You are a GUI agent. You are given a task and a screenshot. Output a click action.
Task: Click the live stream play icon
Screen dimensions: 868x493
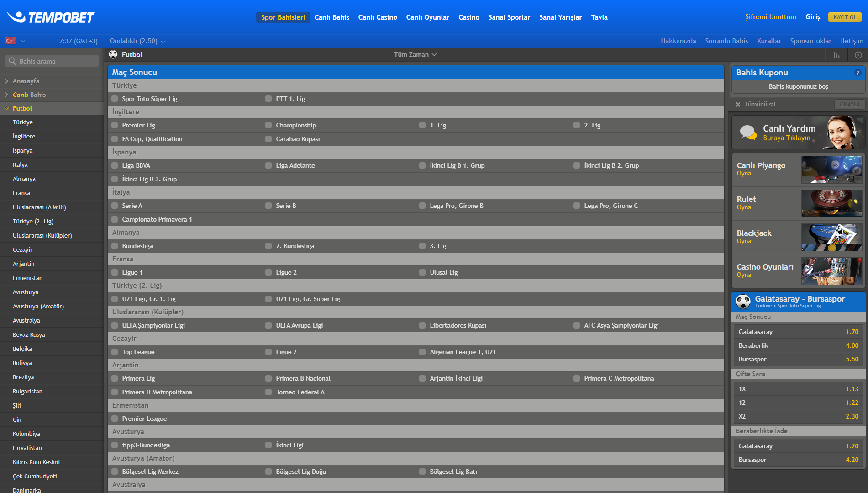click(x=858, y=55)
